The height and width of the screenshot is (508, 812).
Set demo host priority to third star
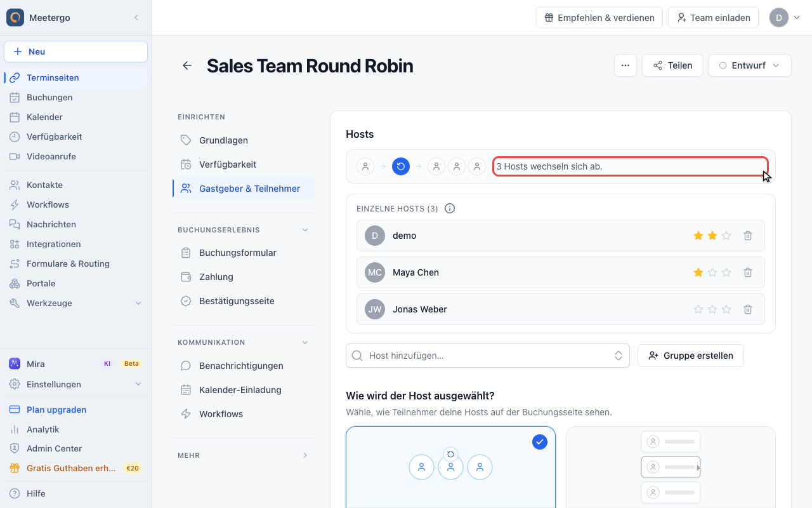726,236
